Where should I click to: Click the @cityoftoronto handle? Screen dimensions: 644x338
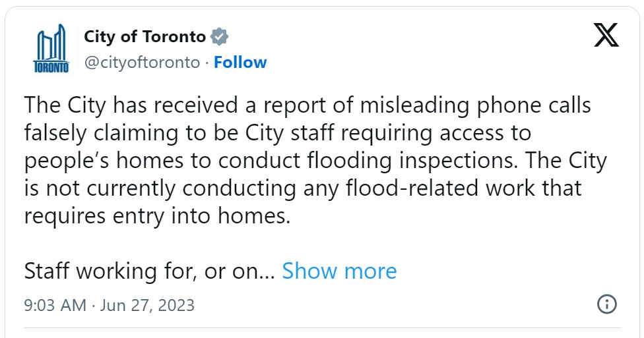point(141,63)
